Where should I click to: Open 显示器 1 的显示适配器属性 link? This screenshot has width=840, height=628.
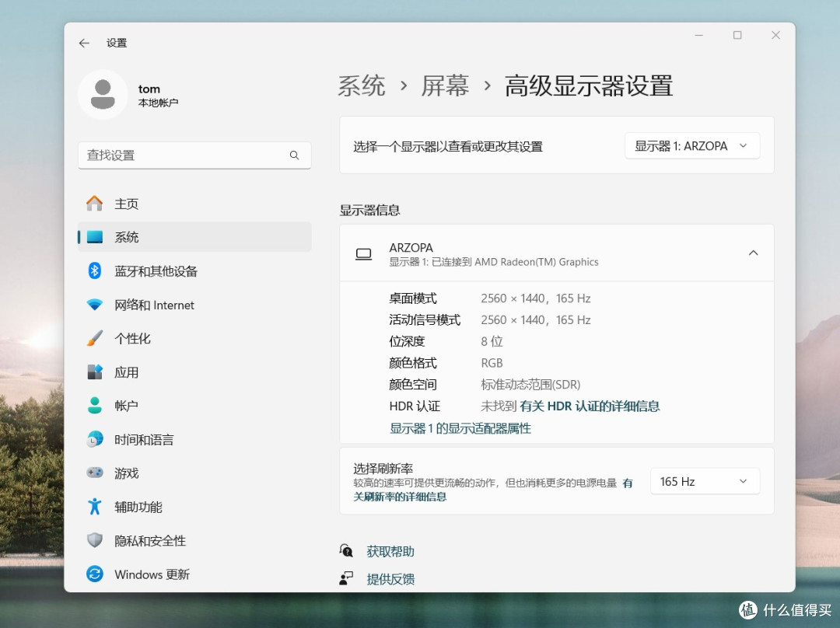pyautogui.click(x=460, y=428)
